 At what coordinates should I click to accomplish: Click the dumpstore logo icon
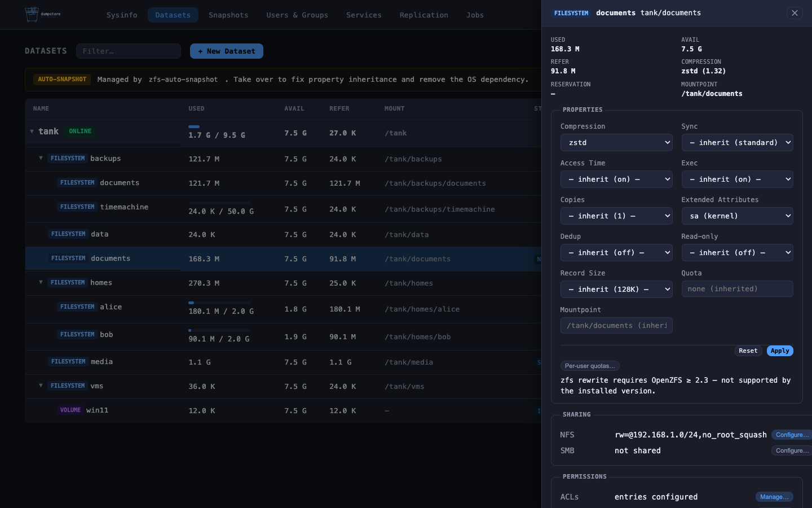coord(32,14)
